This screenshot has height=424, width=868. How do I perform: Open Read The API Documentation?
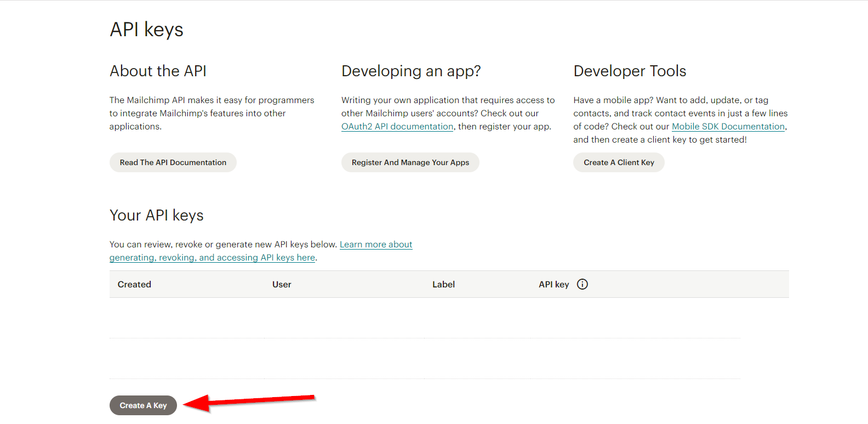tap(173, 162)
